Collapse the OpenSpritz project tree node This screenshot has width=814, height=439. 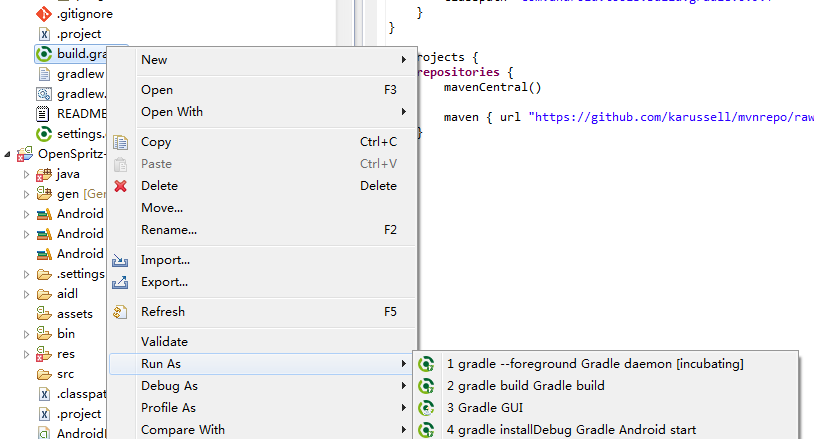pyautogui.click(x=9, y=155)
